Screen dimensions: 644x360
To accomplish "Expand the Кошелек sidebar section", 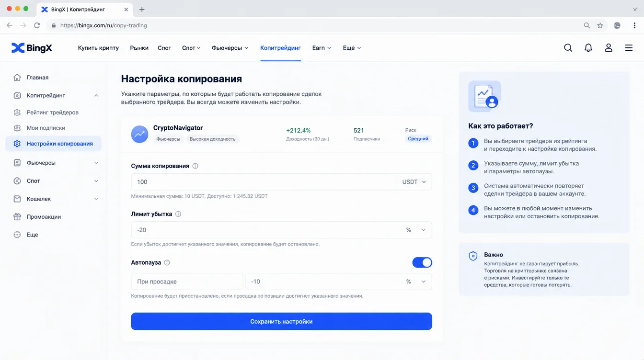I will (x=96, y=199).
